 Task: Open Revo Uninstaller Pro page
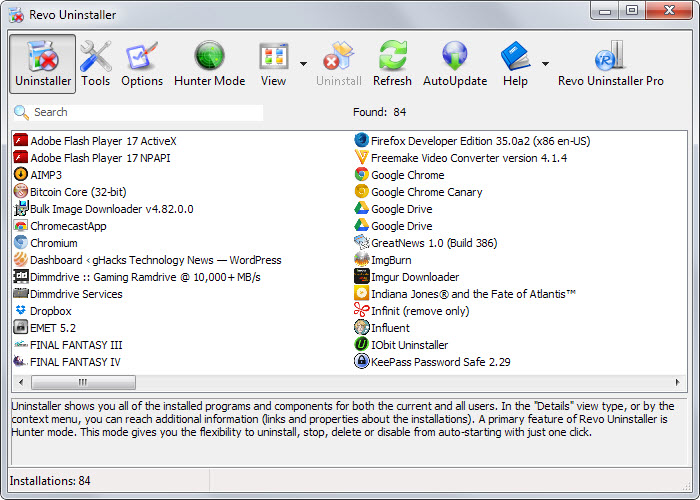point(611,64)
